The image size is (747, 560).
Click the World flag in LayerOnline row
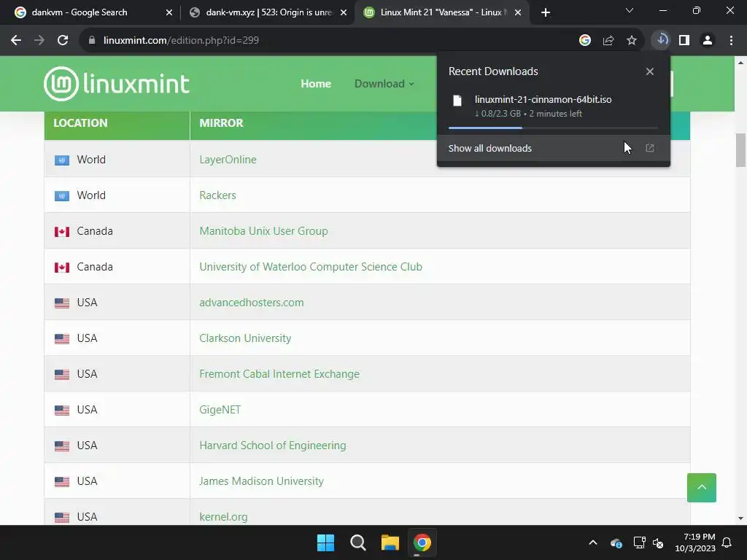click(x=62, y=160)
